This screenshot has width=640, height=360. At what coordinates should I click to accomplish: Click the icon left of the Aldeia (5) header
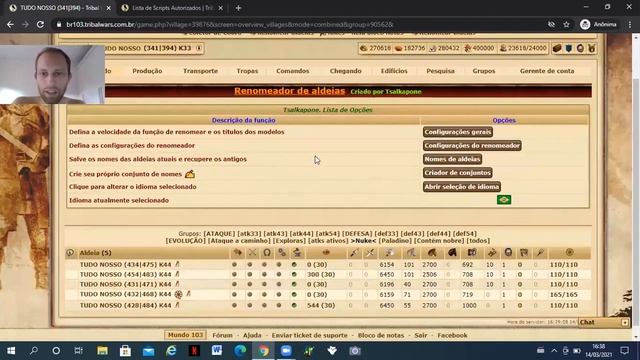click(70, 253)
